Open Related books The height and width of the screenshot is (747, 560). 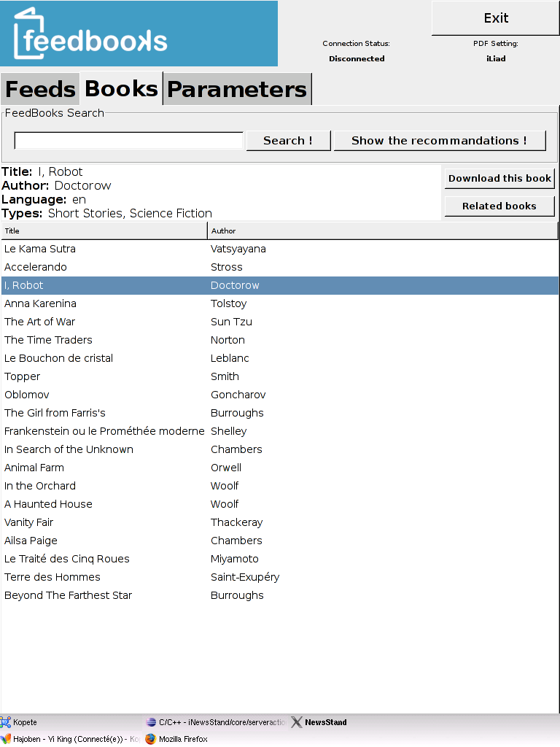pyautogui.click(x=499, y=206)
